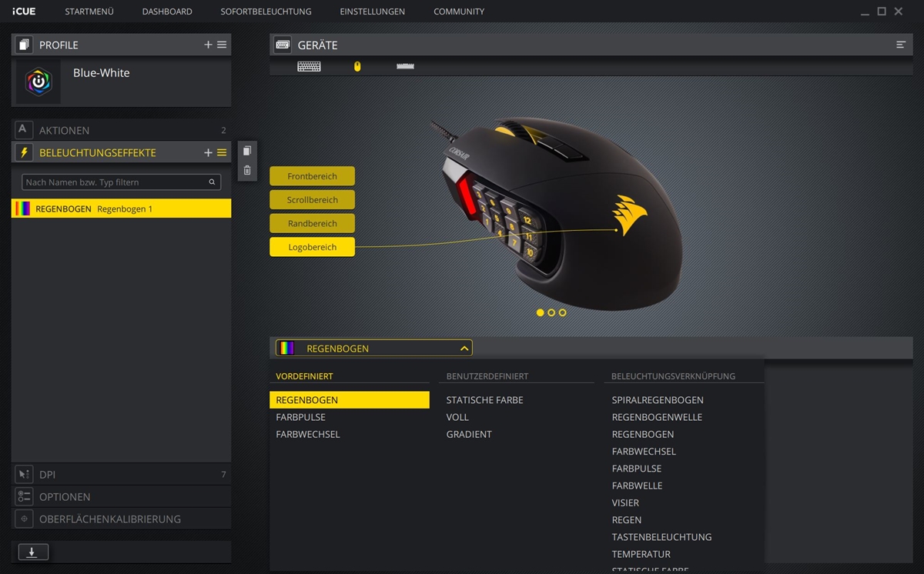
Task: Add a new profile with plus icon
Action: [x=208, y=45]
